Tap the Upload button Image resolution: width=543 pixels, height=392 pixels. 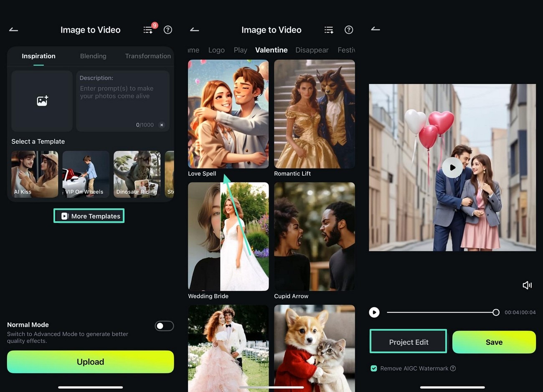pos(90,362)
